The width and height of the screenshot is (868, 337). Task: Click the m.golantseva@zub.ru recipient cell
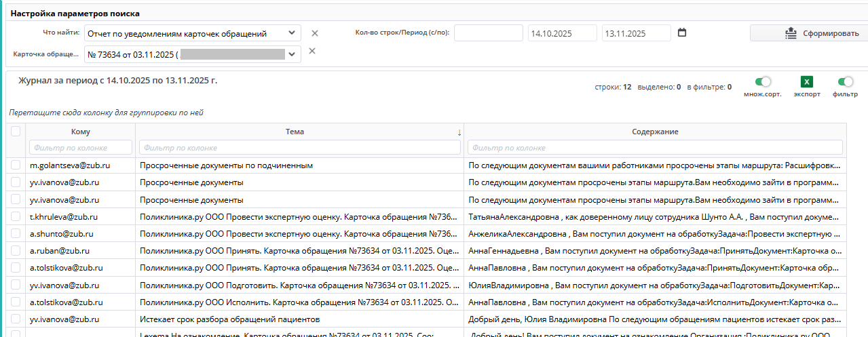coord(80,165)
